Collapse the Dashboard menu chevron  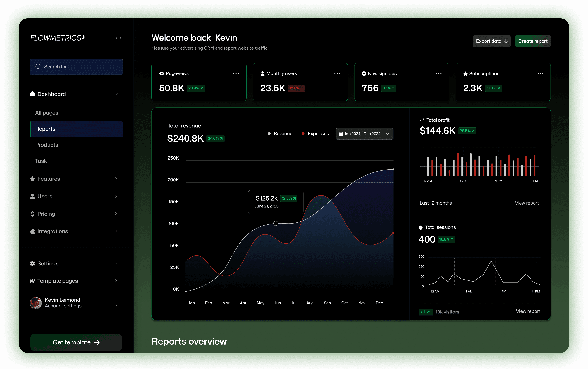point(116,94)
